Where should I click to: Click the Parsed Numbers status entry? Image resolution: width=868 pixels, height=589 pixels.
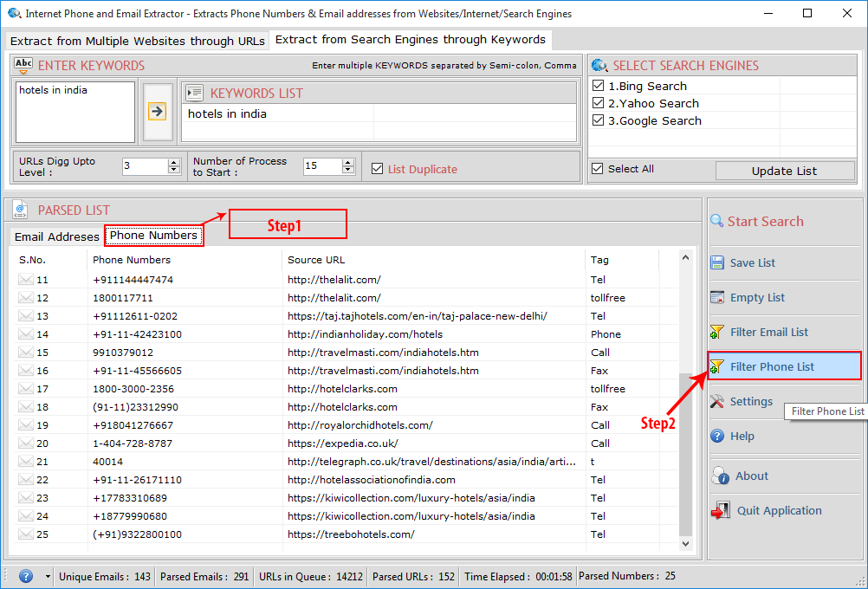[x=627, y=576]
